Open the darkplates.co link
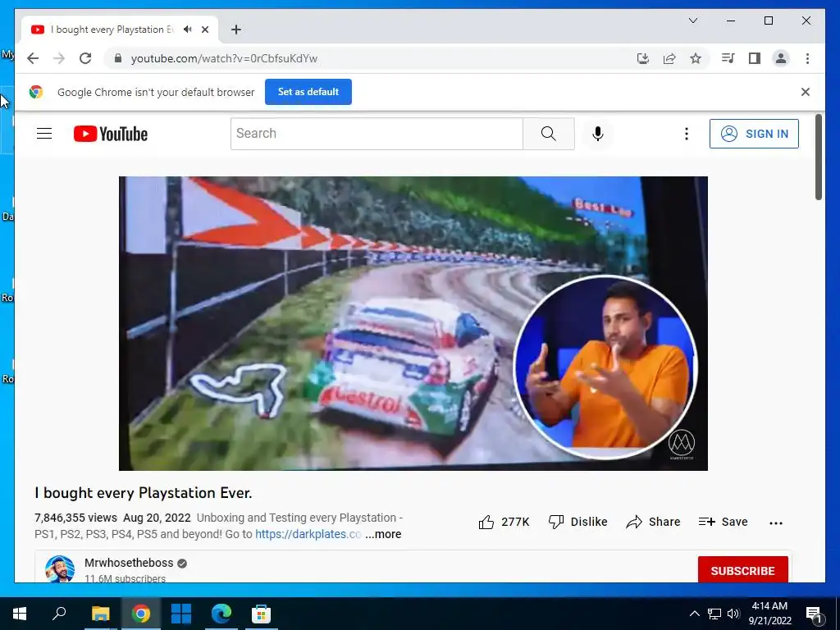Viewport: 840px width, 630px height. coord(308,534)
